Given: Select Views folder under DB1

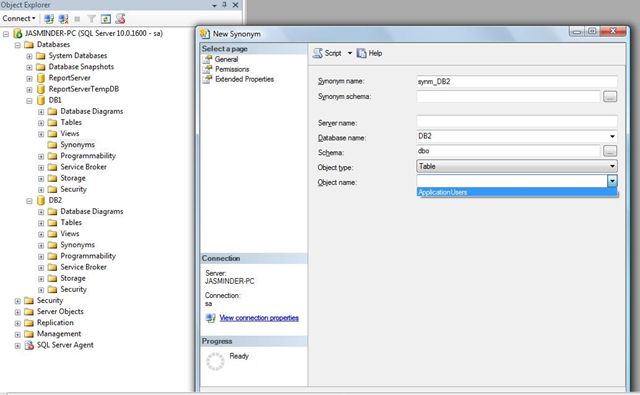Looking at the screenshot, I should click(x=70, y=133).
